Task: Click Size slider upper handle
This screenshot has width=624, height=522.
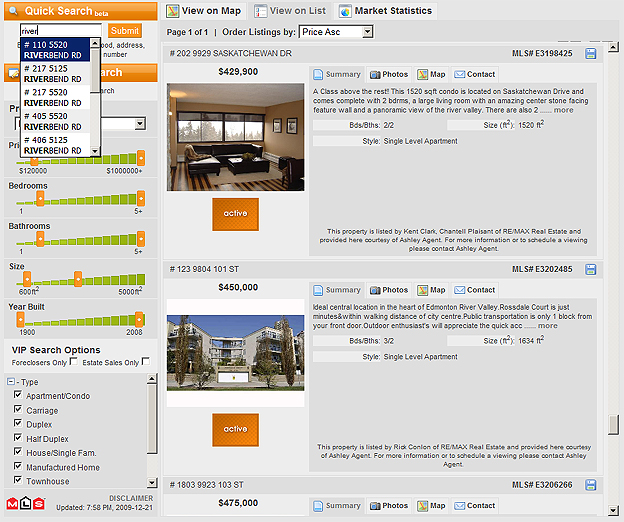Action: click(78, 279)
